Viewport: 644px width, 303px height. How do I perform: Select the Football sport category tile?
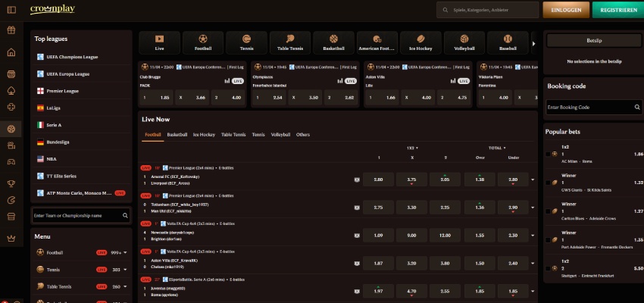tap(203, 42)
